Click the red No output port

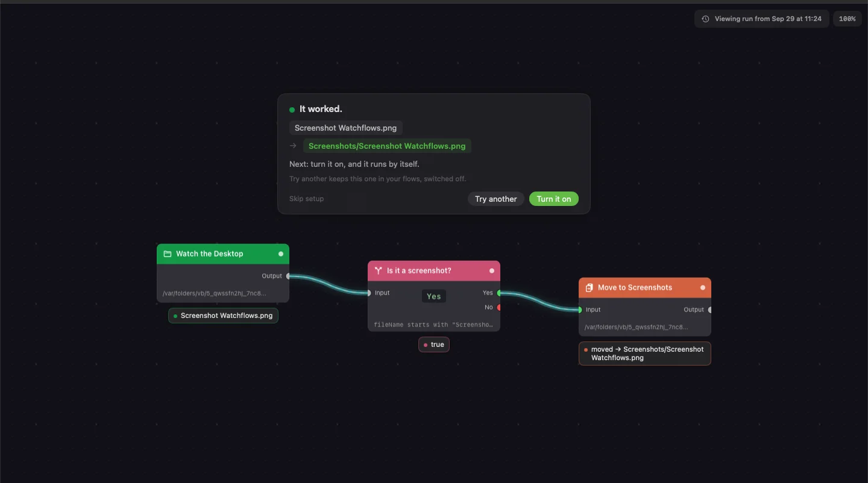[499, 307]
